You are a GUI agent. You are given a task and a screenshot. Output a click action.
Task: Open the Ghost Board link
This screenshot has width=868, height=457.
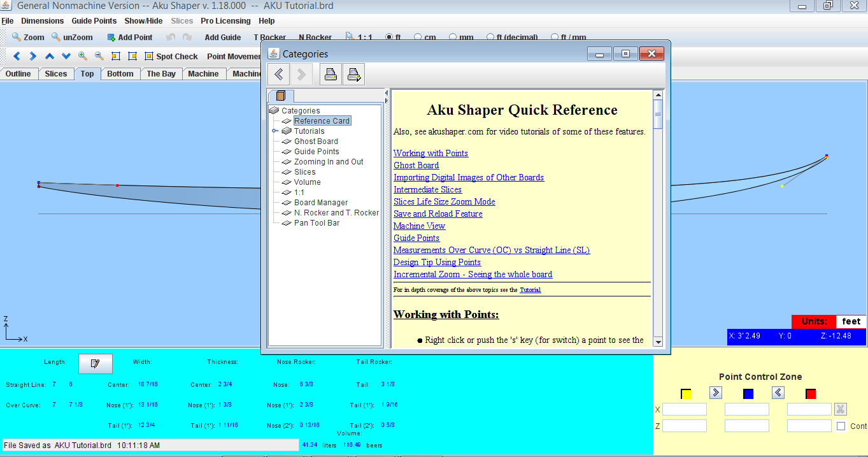point(416,165)
